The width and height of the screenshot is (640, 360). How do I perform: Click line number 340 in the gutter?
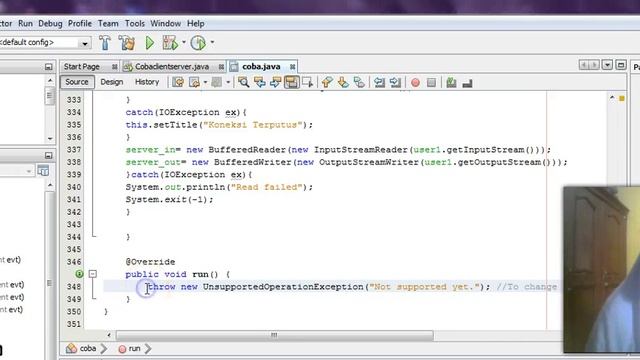point(74,187)
